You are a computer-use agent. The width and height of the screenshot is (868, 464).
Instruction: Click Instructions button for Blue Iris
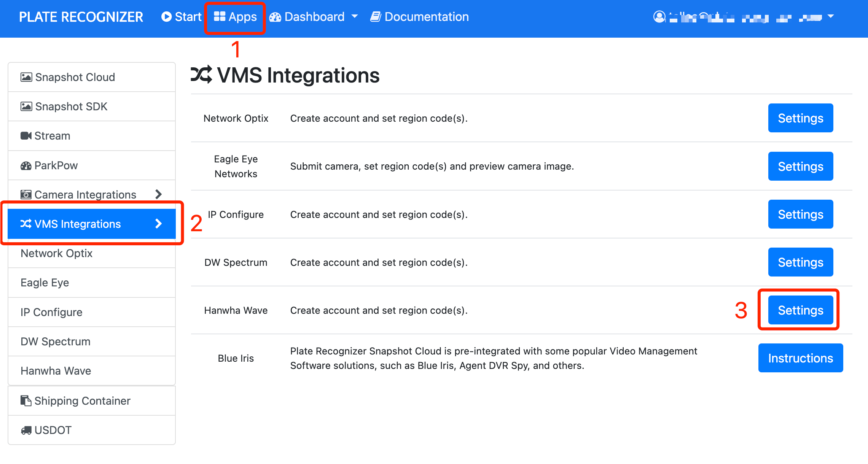pos(801,358)
